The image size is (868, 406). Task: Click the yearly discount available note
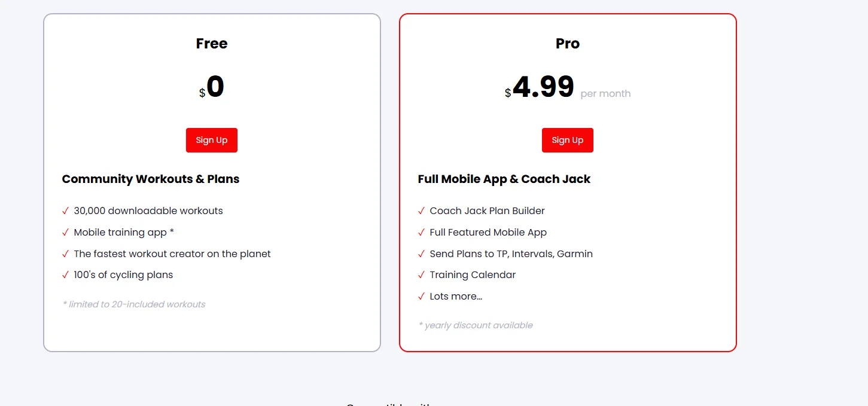[476, 325]
